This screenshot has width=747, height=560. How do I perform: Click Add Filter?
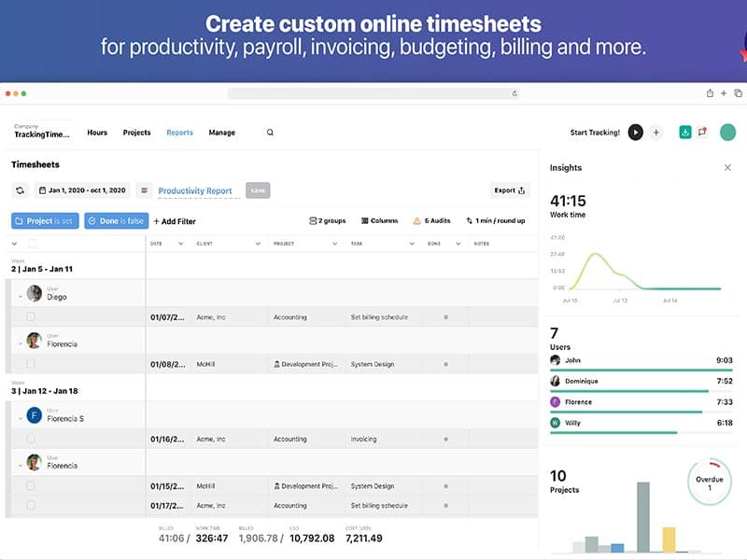coord(175,221)
